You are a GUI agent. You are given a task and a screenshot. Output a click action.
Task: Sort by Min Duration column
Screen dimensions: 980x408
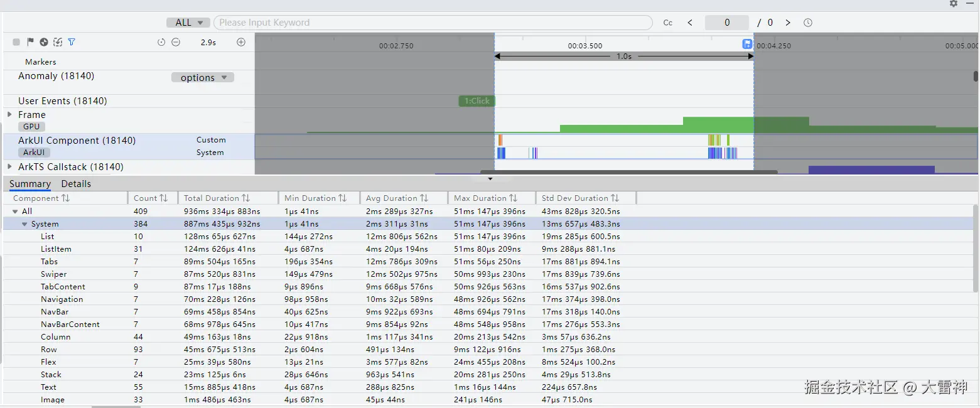[315, 198]
